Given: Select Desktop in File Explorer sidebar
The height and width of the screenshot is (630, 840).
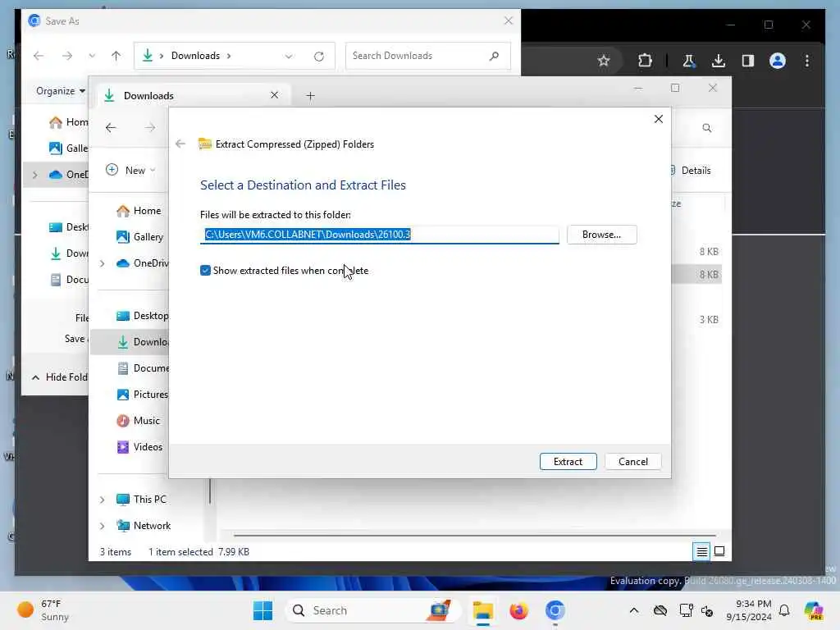Looking at the screenshot, I should [x=143, y=316].
